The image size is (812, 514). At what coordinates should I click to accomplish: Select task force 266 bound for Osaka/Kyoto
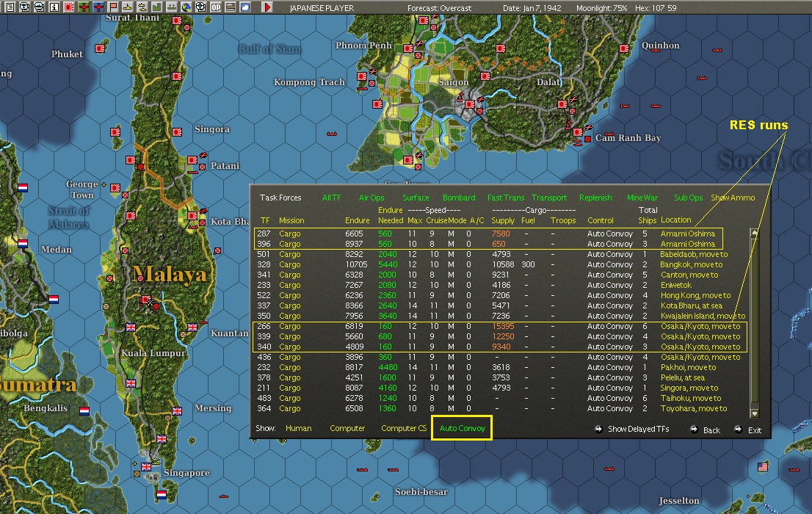[500, 327]
